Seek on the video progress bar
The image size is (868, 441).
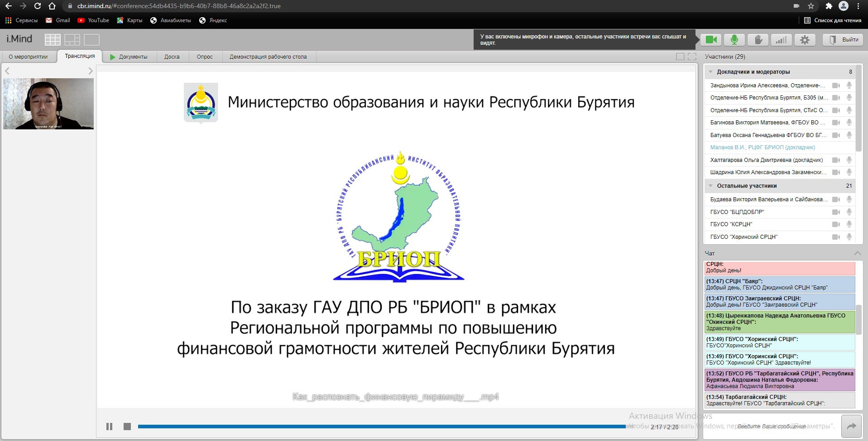(383, 427)
